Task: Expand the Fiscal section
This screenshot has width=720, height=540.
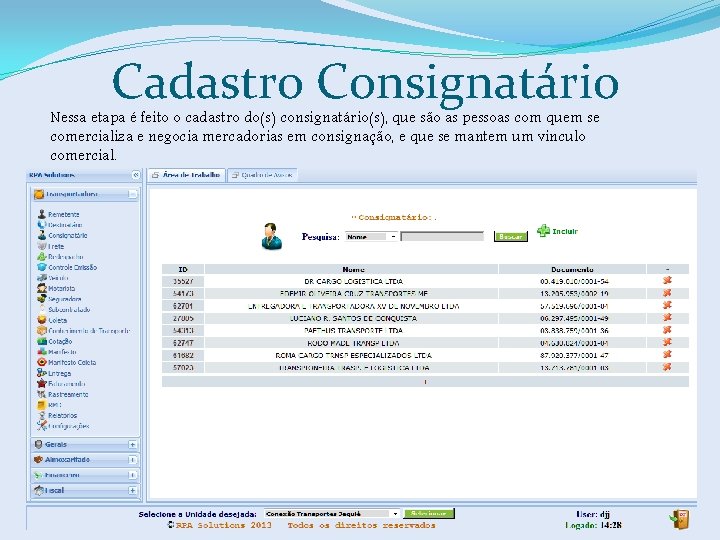Action: (x=132, y=490)
